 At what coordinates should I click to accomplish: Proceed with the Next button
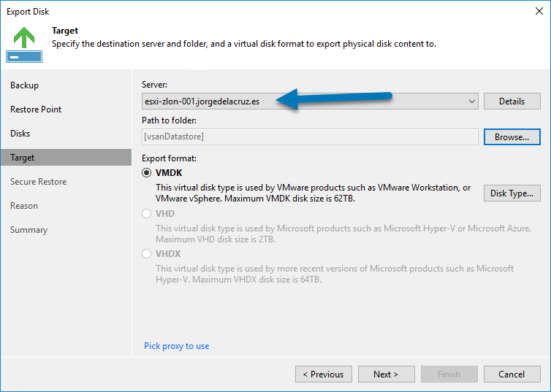pyautogui.click(x=386, y=374)
